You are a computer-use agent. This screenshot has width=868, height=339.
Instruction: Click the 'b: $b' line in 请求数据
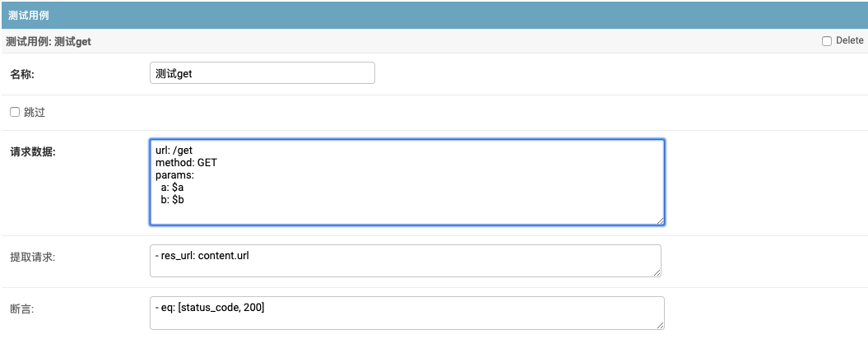point(172,199)
